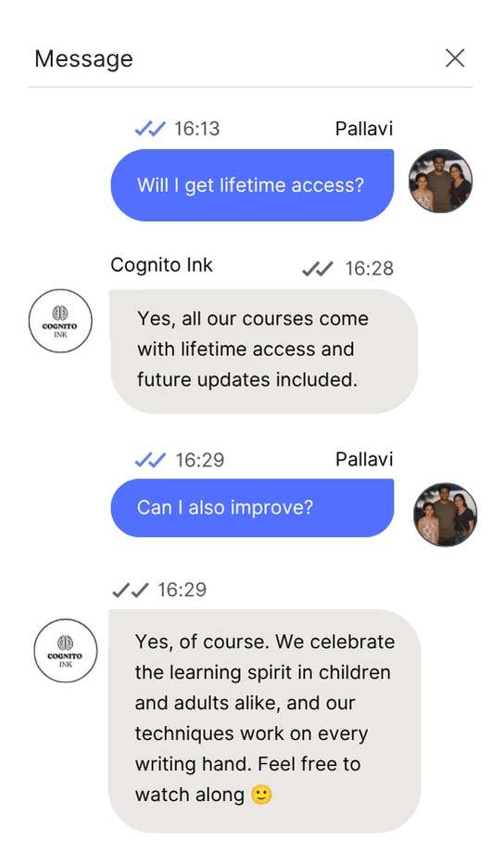The image size is (504, 853).
Task: Open Pallavi's avatar beside 'Can I also improve?'
Action: pos(446,514)
